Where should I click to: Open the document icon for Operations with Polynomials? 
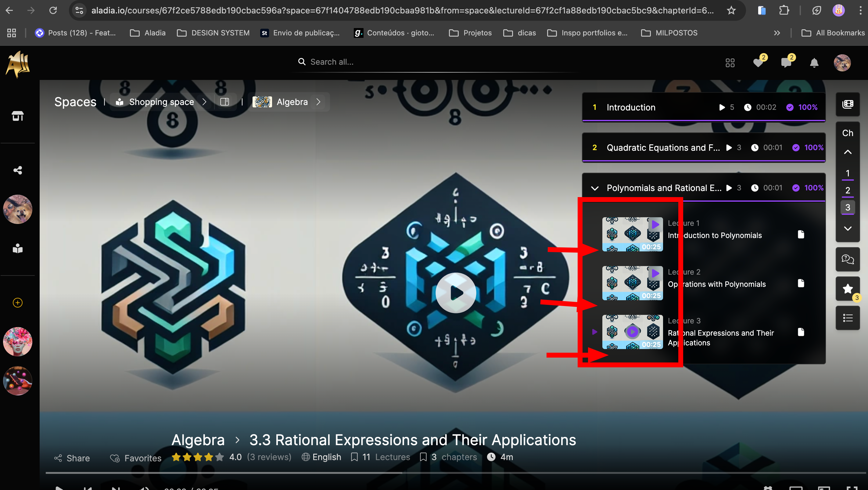click(x=801, y=283)
